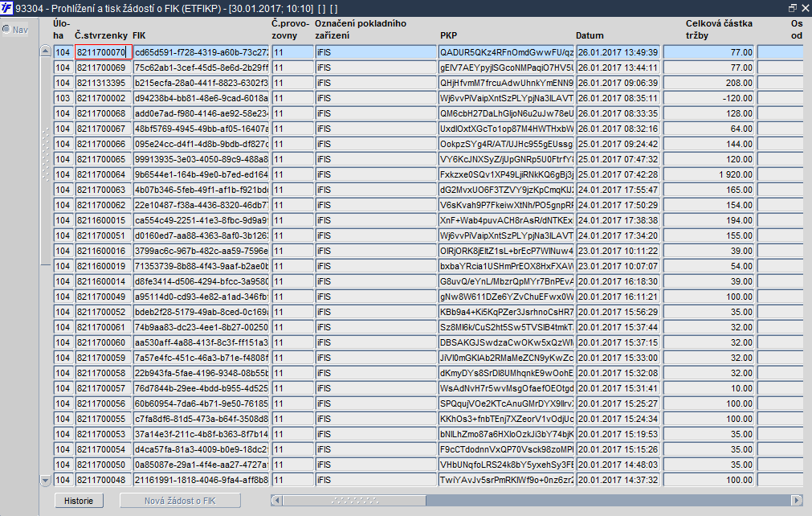
Task: Select receipt number 8211700067
Action: [x=104, y=129]
